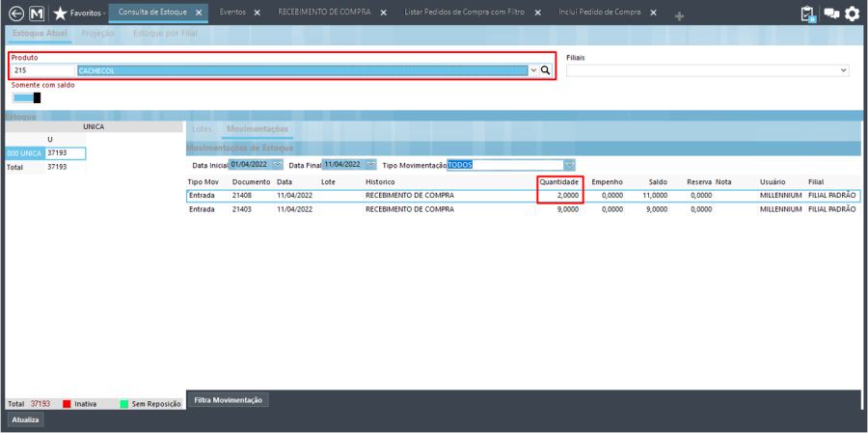Screen dimensions: 868x433
Task: Close the Eventos tab
Action: click(257, 13)
